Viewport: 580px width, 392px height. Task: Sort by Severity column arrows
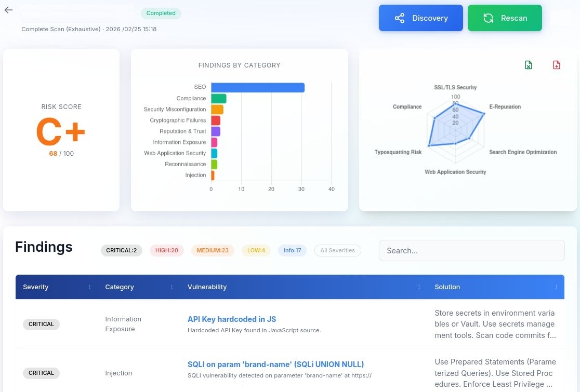click(89, 287)
